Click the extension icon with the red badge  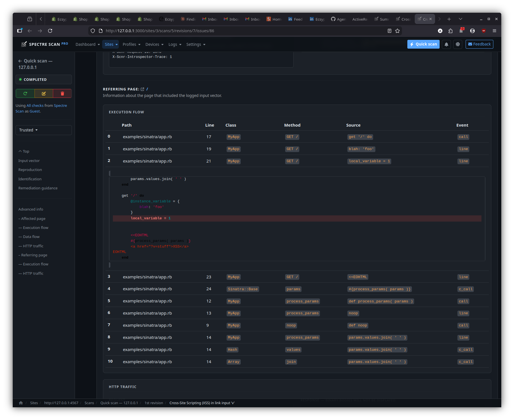461,31
